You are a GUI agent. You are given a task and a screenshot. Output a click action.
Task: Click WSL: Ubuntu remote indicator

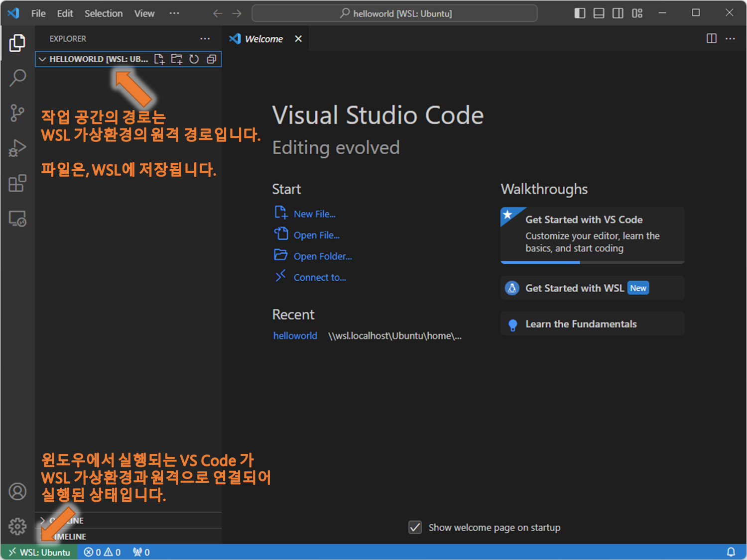pyautogui.click(x=39, y=552)
